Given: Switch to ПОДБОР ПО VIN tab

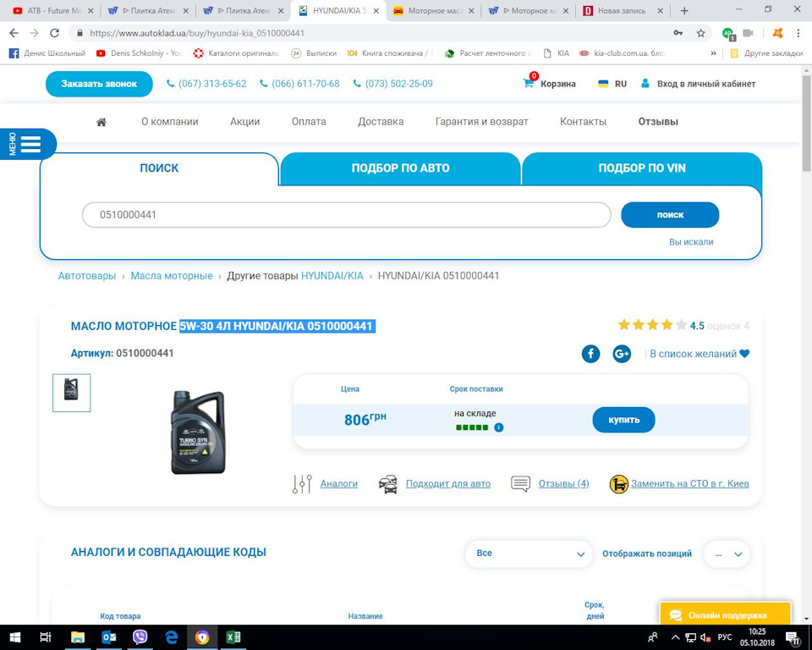Looking at the screenshot, I should tap(642, 168).
